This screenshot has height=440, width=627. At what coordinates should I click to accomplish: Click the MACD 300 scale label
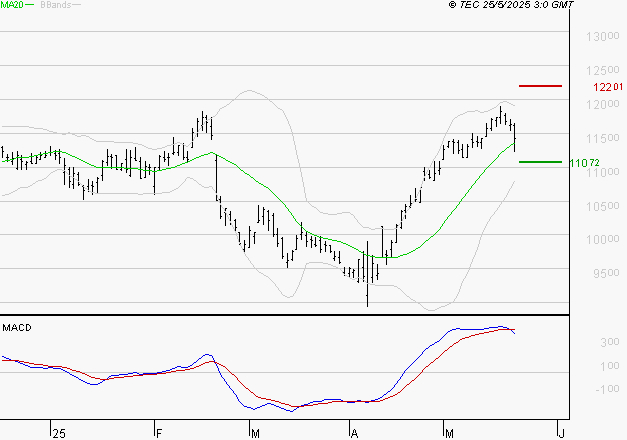(610, 342)
